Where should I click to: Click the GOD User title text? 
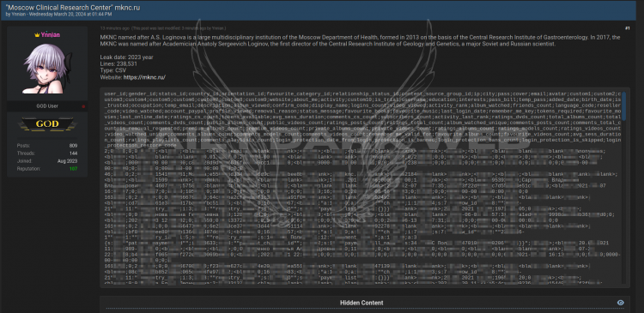click(x=47, y=106)
